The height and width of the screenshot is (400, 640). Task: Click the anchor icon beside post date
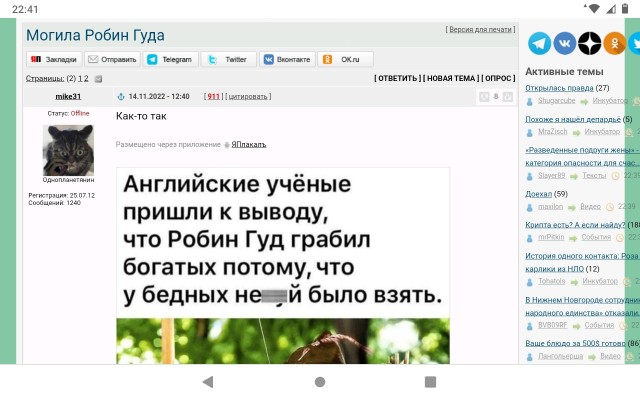coord(121,97)
